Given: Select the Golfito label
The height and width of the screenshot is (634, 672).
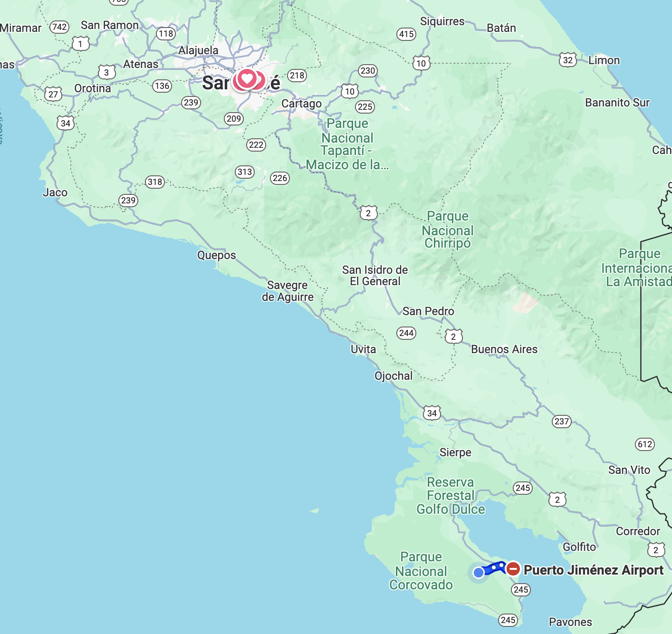Looking at the screenshot, I should coord(579,547).
